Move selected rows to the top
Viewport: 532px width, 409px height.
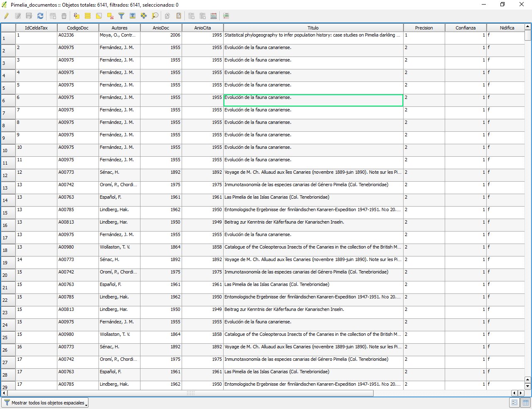[x=133, y=16]
